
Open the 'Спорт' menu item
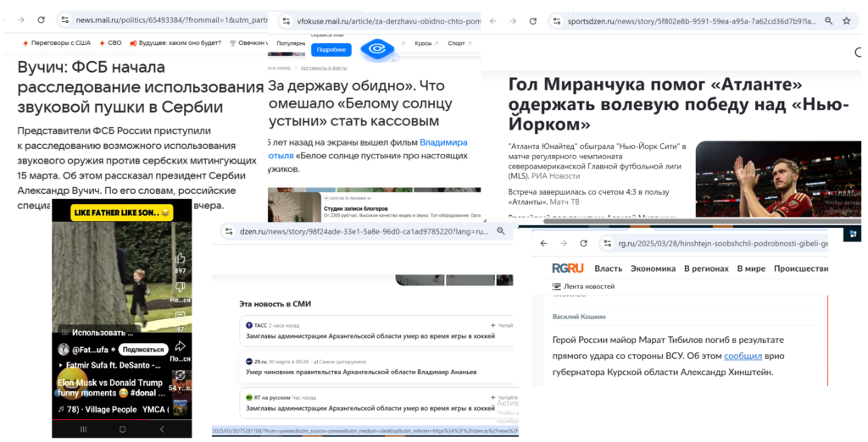[x=459, y=43]
